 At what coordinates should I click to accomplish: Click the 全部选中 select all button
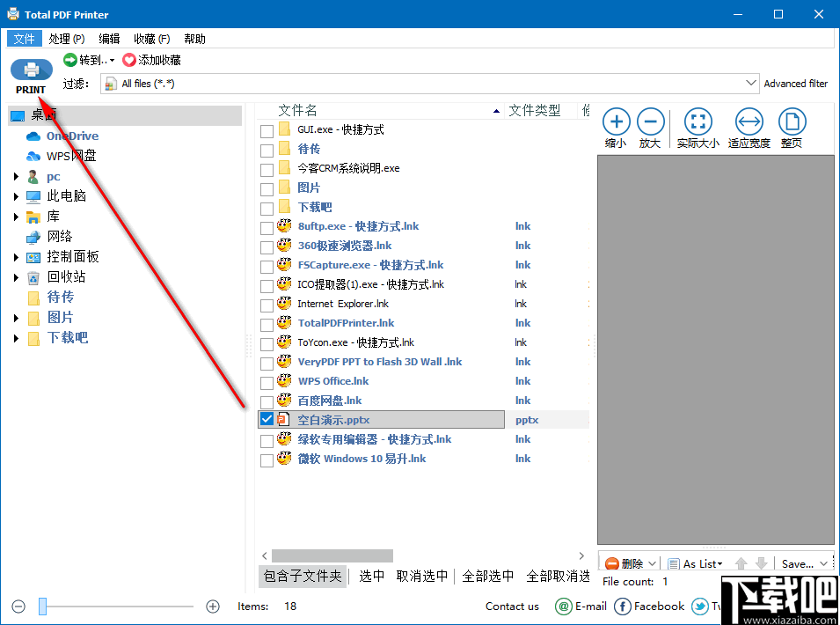click(489, 576)
